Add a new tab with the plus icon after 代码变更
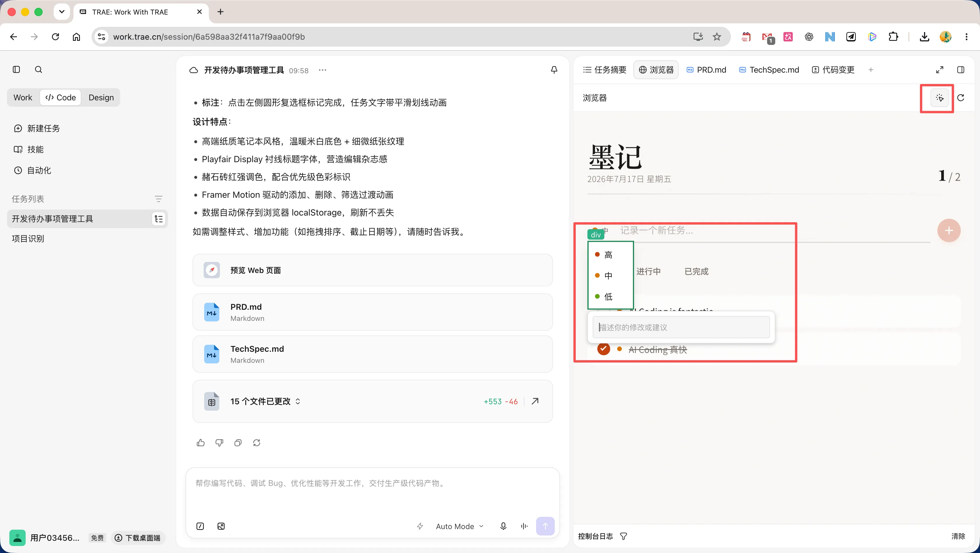The height and width of the screenshot is (553, 980). pos(871,70)
